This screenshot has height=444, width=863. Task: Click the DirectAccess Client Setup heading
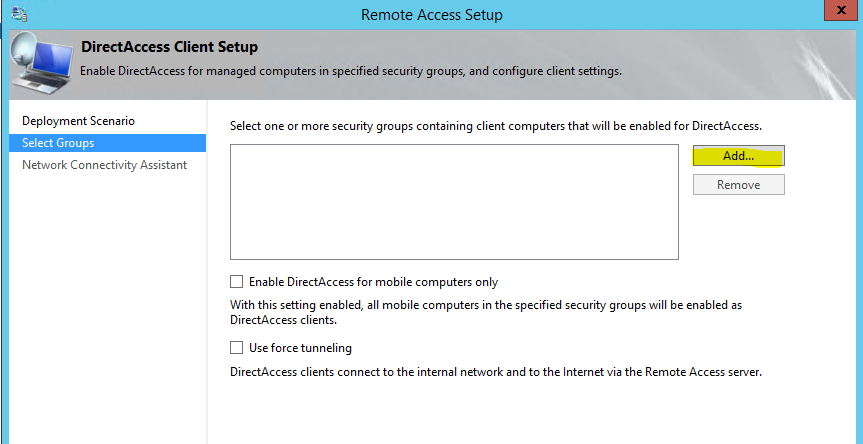[170, 47]
